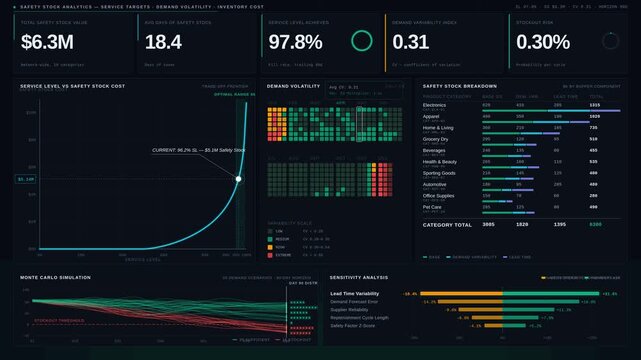The width and height of the screenshot is (641, 360).
Task: Select the Office Supplies category row
Action: [x=522, y=198]
